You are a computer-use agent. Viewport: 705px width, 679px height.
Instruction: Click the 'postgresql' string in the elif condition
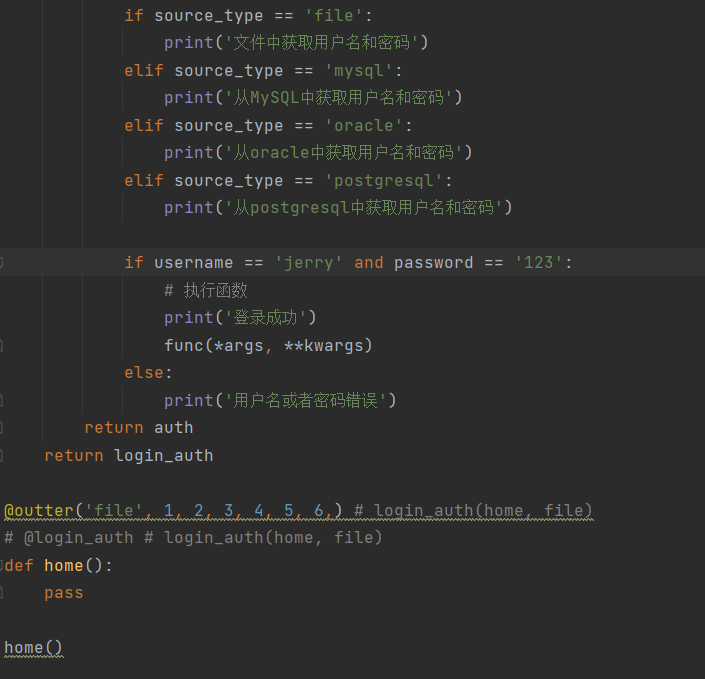[384, 180]
